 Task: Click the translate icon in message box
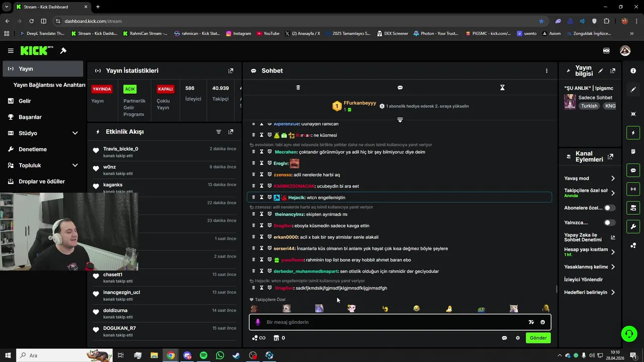point(531,322)
